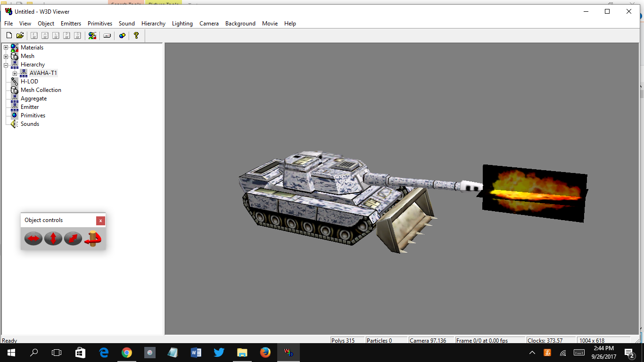
Task: Open the Primitives menu
Action: [x=100, y=24]
